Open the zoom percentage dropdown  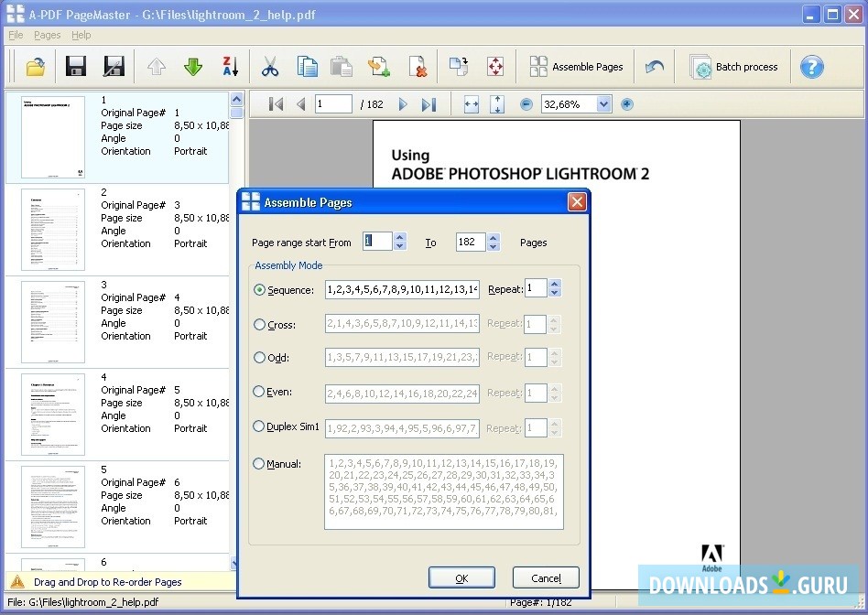pos(604,104)
